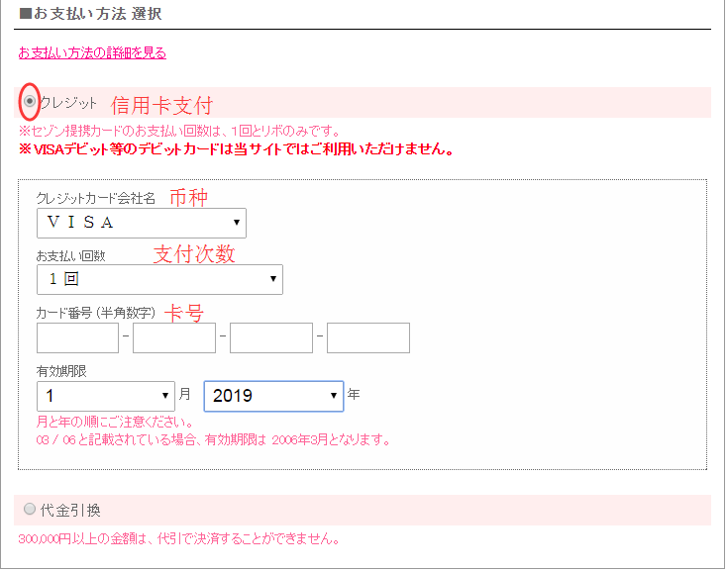Select the クレジット radio button
Screen dimensions: 728x572
pyautogui.click(x=30, y=101)
